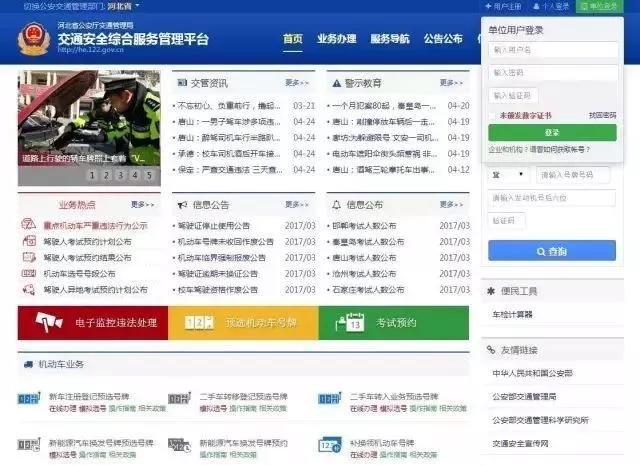This screenshot has width=640, height=465.
Task: Click the 新能源汽车换发号牌预选号牌 icon
Action: [29, 445]
